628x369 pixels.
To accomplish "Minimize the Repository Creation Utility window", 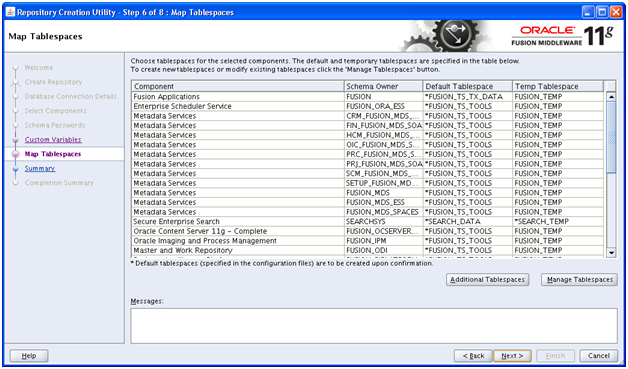I will coord(588,12).
